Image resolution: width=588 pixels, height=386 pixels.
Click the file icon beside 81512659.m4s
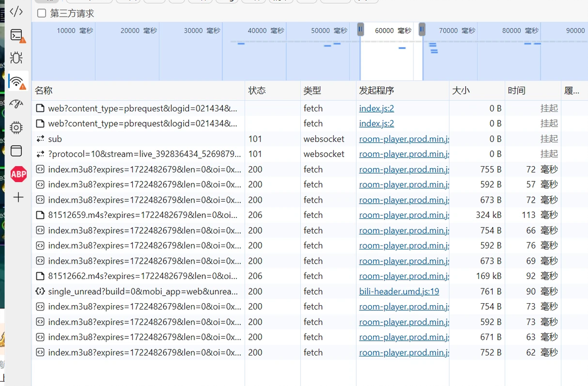click(40, 215)
